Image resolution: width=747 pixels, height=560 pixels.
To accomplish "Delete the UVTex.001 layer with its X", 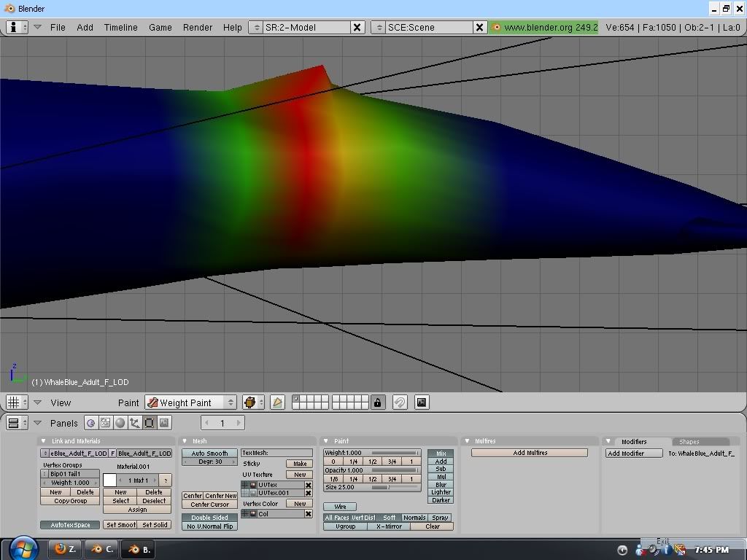I will (x=309, y=494).
